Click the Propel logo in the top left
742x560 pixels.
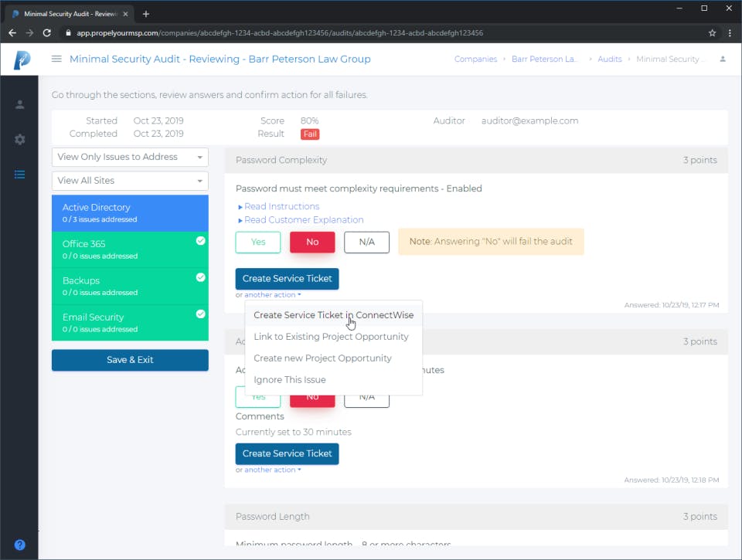click(x=19, y=59)
